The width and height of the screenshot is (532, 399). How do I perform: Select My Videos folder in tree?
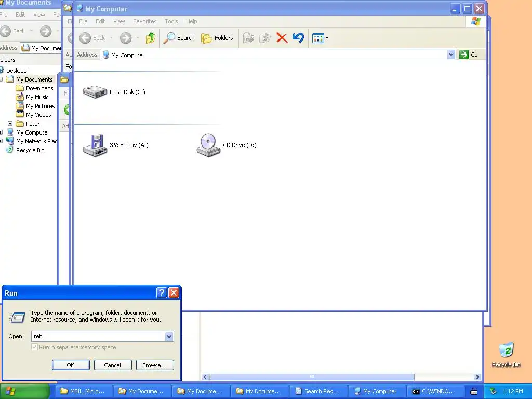[38, 115]
